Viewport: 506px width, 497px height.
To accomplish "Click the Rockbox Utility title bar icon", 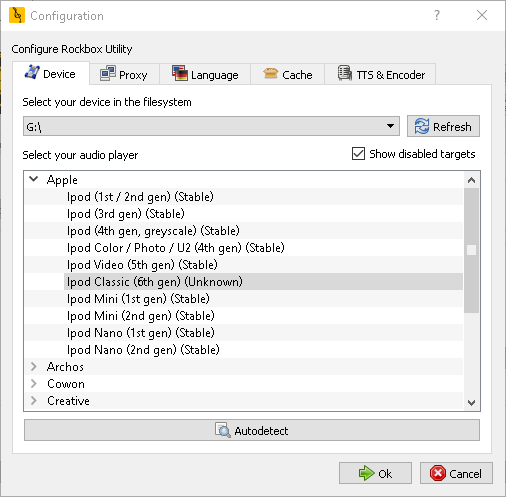I will [x=17, y=15].
